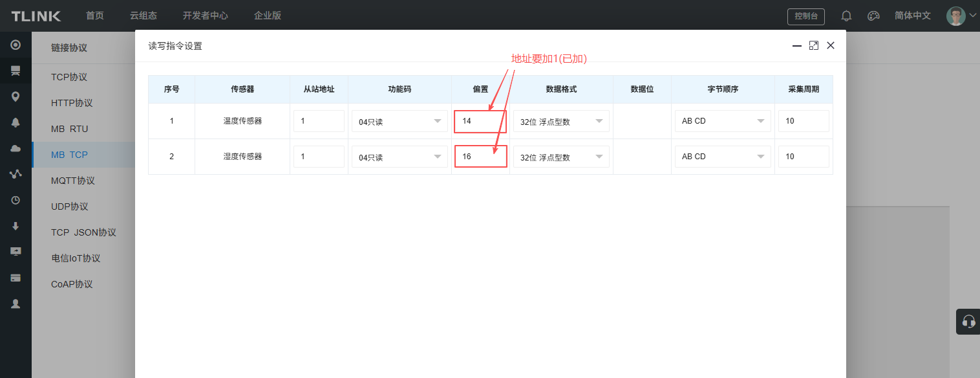Open the cloud icon in left sidebar
980x378 pixels.
pyautogui.click(x=16, y=148)
